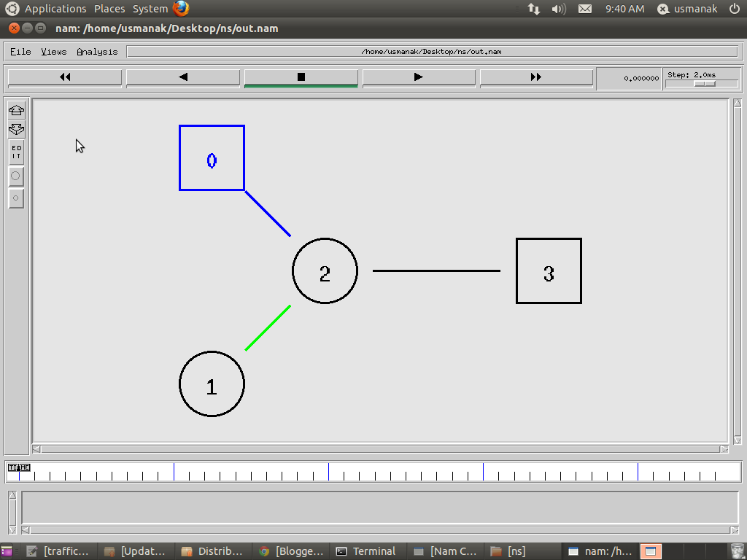The width and height of the screenshot is (747, 560).
Task: Open the Views menu
Action: click(x=53, y=52)
